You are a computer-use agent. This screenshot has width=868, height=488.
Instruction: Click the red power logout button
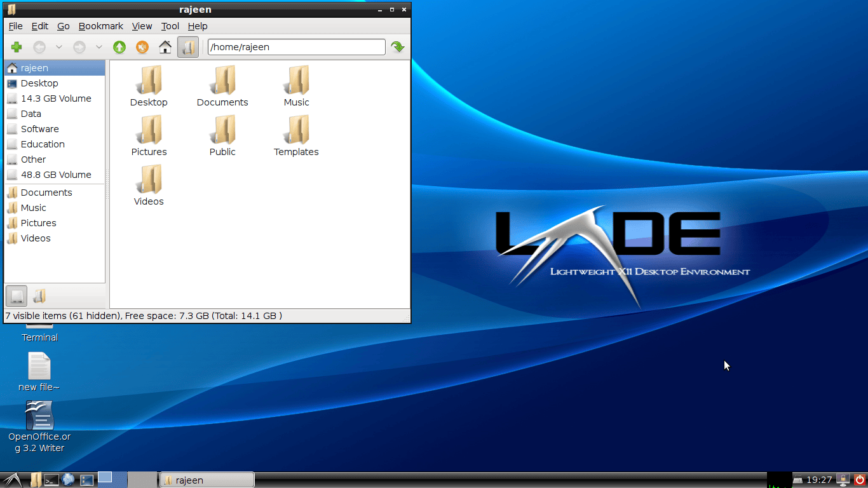pyautogui.click(x=860, y=480)
